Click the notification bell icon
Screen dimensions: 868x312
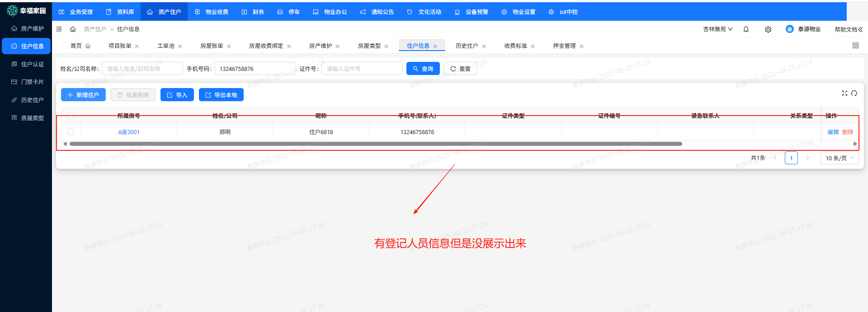click(x=746, y=29)
